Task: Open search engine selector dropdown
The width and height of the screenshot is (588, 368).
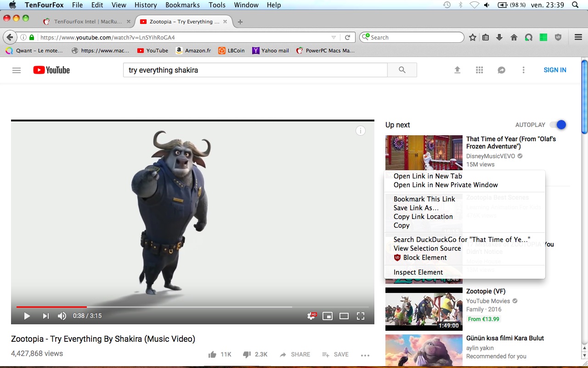Action: click(x=365, y=37)
